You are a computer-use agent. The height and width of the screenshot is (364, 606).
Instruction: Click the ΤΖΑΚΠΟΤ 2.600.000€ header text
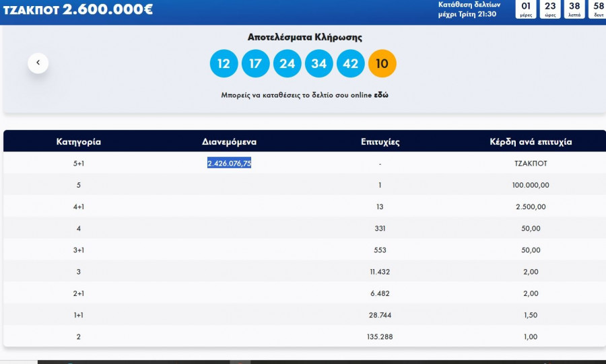tap(78, 9)
